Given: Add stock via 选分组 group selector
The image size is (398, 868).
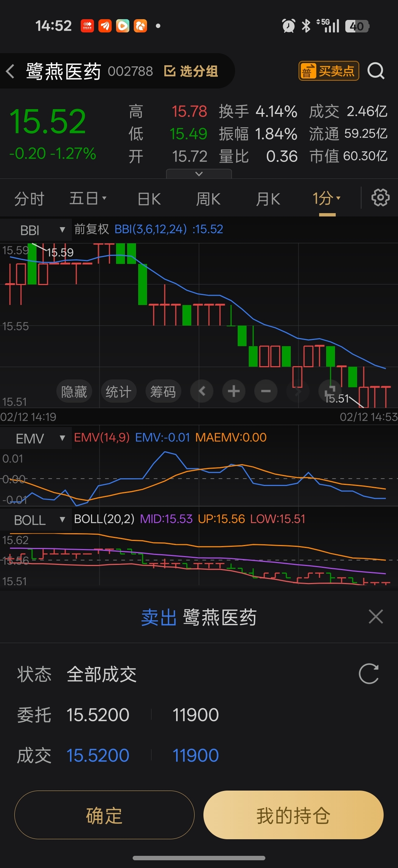Looking at the screenshot, I should pyautogui.click(x=191, y=71).
